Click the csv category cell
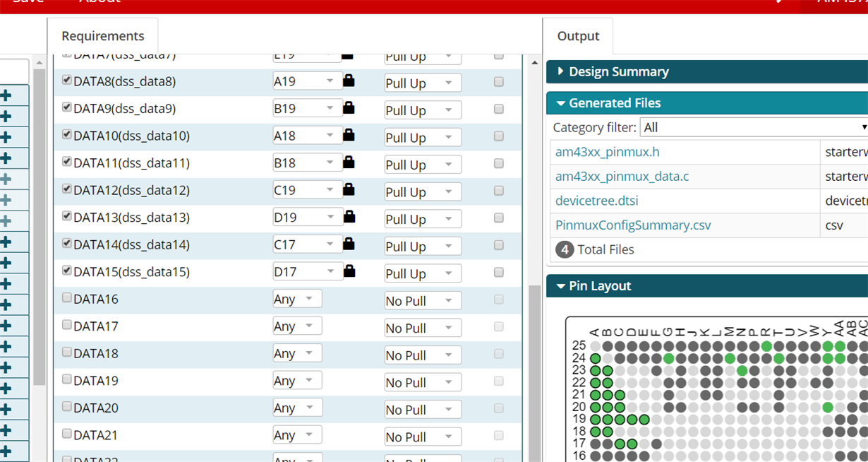Viewport: 868px width, 462px height. [845, 225]
